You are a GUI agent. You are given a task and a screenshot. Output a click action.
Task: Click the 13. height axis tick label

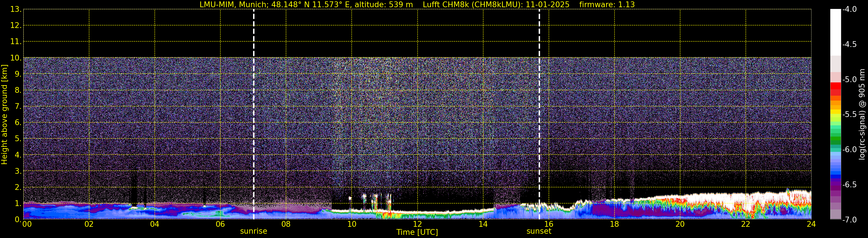click(x=16, y=10)
